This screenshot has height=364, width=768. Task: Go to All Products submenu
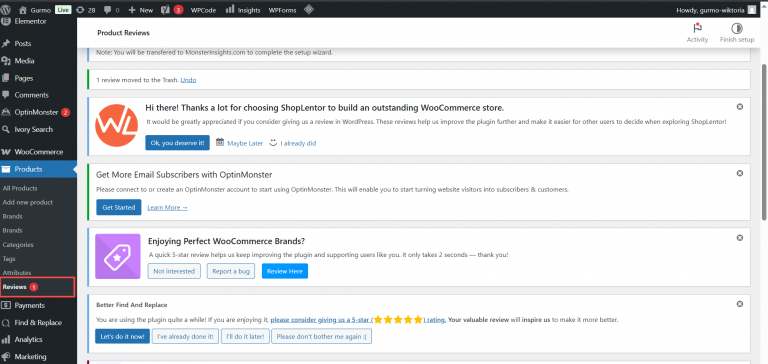tap(20, 188)
